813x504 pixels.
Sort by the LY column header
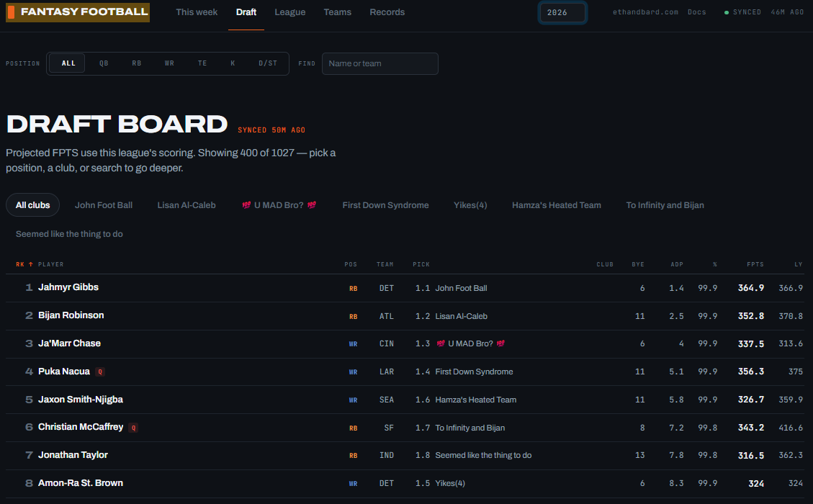point(799,264)
